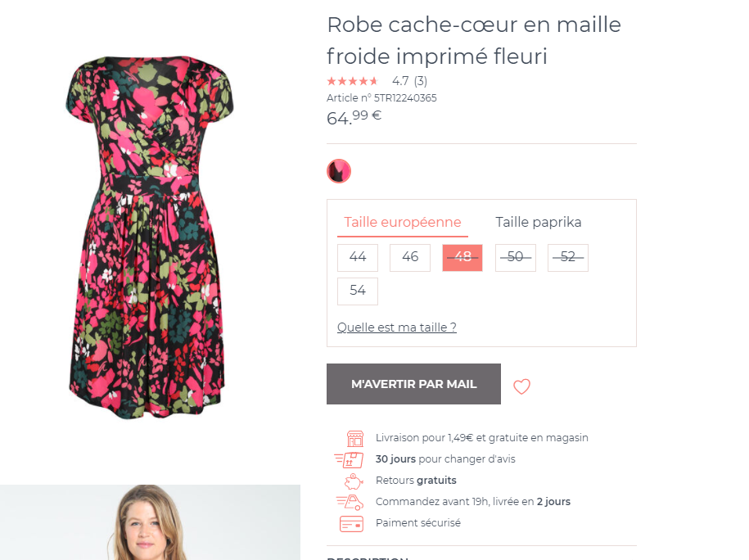Open Quelle est ma taille link
Viewport: 749px width, 560px height.
point(396,327)
